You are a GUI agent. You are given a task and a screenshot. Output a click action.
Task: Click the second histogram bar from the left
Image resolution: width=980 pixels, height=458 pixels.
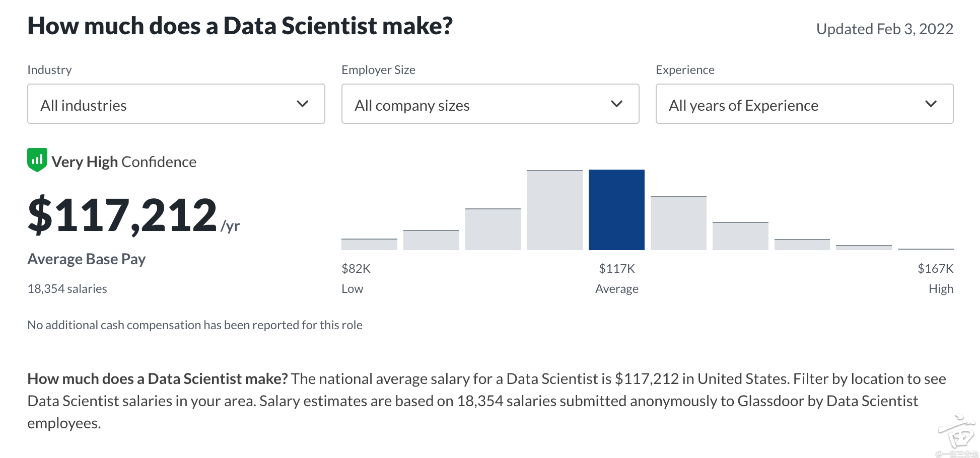click(431, 240)
